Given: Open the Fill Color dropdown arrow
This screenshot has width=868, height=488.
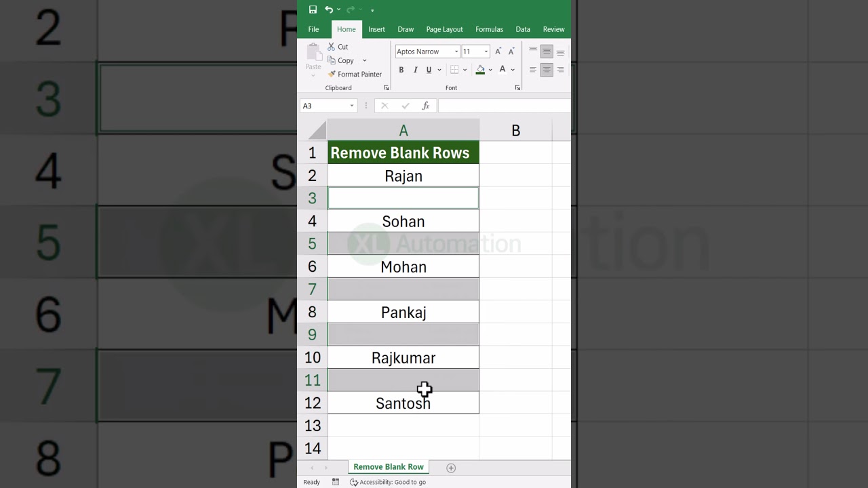Looking at the screenshot, I should pyautogui.click(x=490, y=70).
